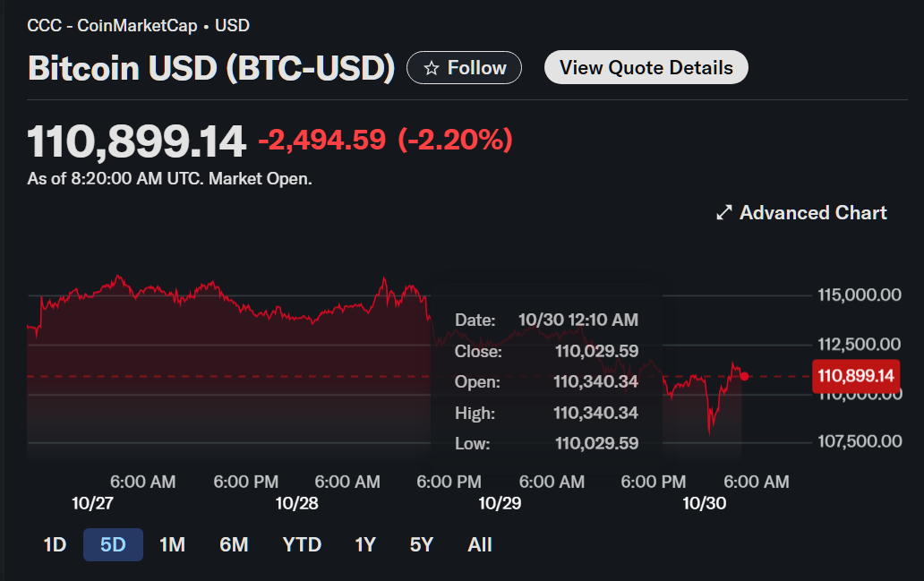Click the red 110,899.14 price label on axis
This screenshot has height=581, width=924.
coord(855,376)
